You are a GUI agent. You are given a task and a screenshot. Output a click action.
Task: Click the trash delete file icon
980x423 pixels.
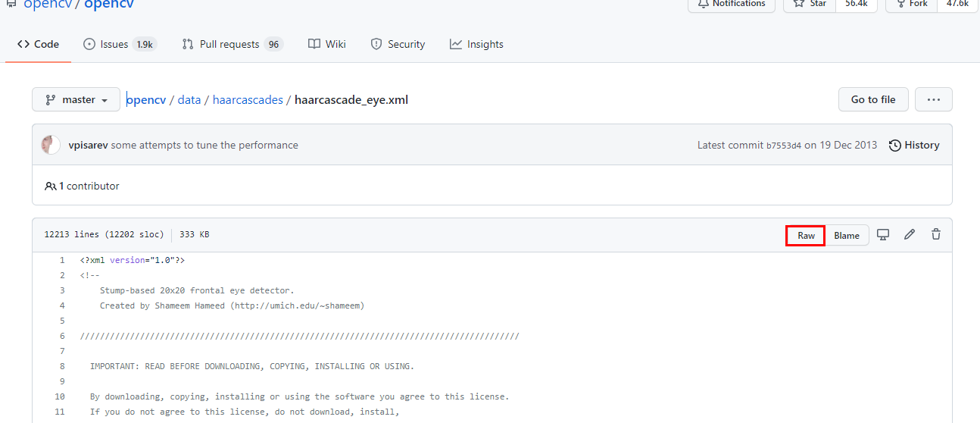point(936,234)
